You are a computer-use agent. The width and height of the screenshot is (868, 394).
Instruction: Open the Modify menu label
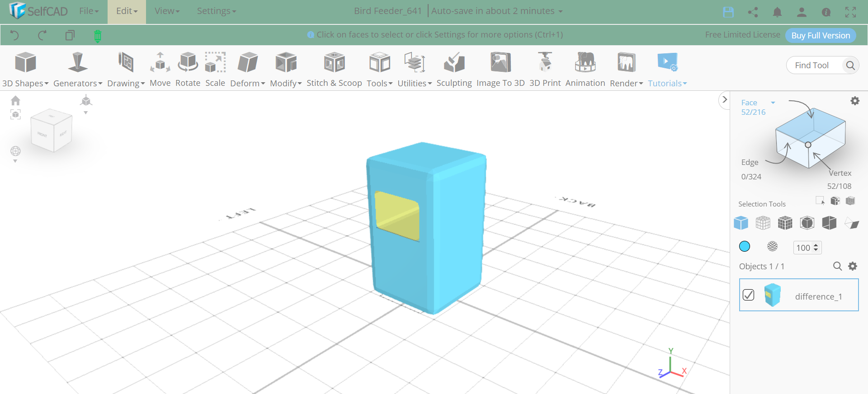pyautogui.click(x=286, y=84)
